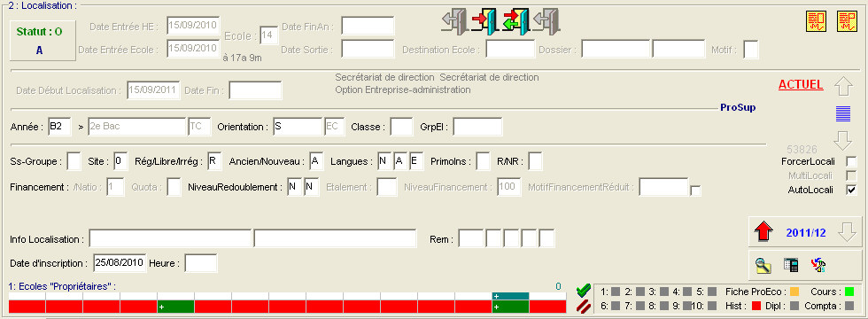Click the green Cours indicator square

click(x=849, y=292)
